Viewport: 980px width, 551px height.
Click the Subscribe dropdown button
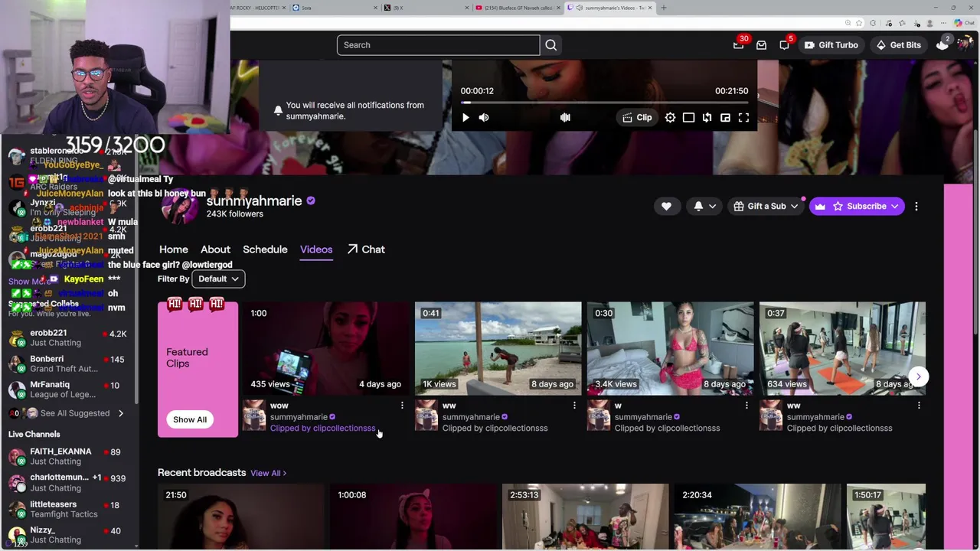coord(857,207)
